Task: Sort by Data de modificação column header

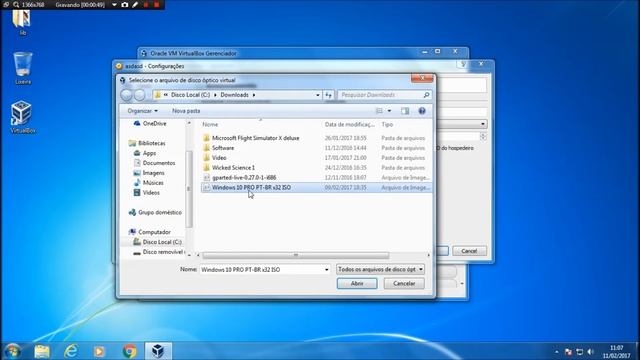Action: (350, 124)
